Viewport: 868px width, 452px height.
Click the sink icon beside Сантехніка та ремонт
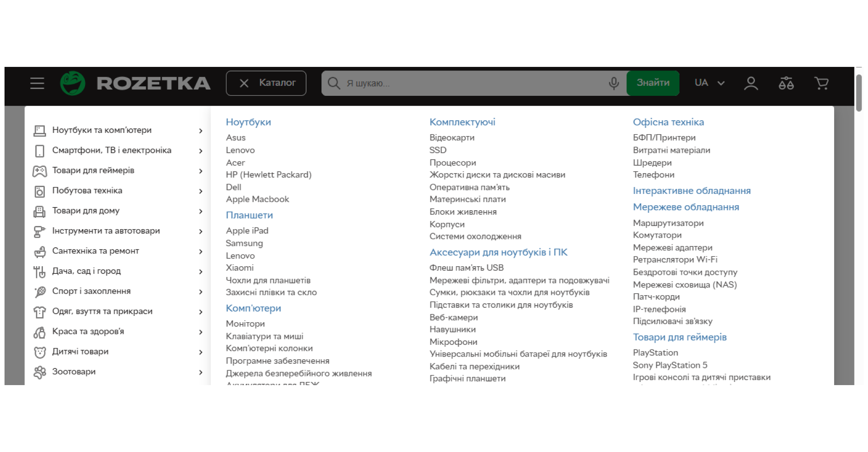[x=40, y=252]
